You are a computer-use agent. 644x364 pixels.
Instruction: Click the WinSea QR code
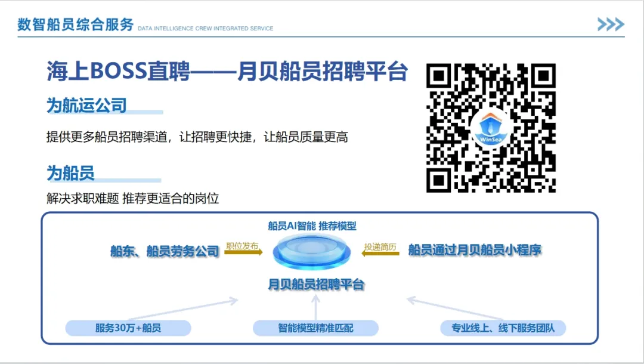491,128
